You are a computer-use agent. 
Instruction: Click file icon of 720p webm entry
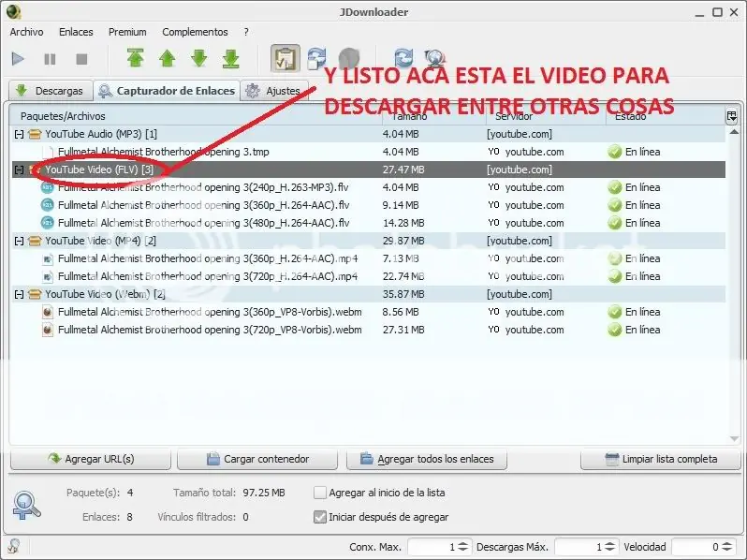click(47, 330)
